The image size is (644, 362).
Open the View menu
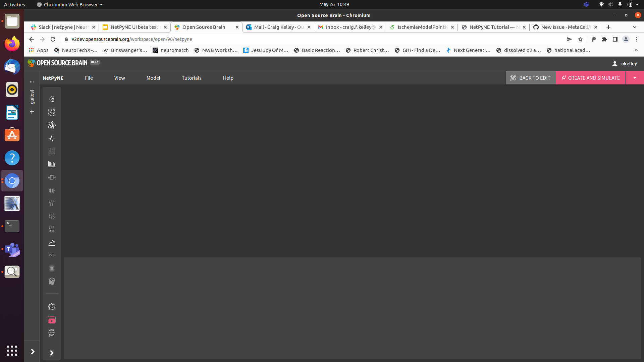[119, 78]
